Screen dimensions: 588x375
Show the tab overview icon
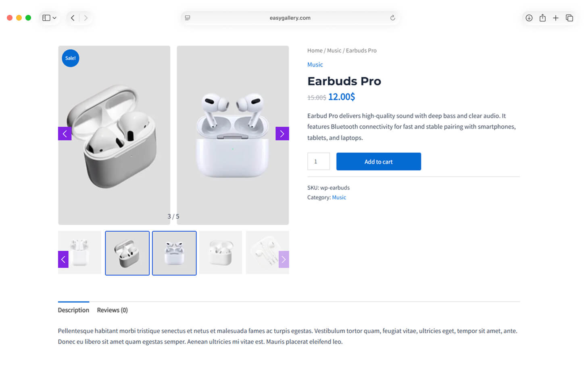(x=569, y=18)
